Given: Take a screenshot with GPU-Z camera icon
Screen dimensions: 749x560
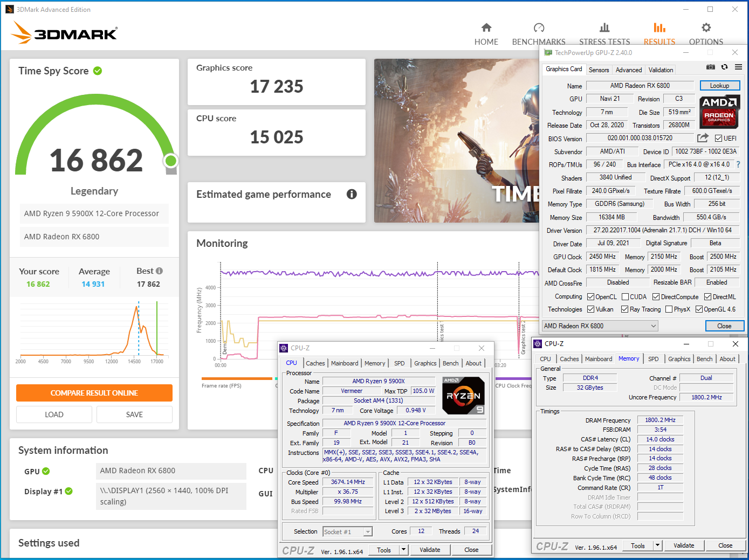Looking at the screenshot, I should coord(711,67).
